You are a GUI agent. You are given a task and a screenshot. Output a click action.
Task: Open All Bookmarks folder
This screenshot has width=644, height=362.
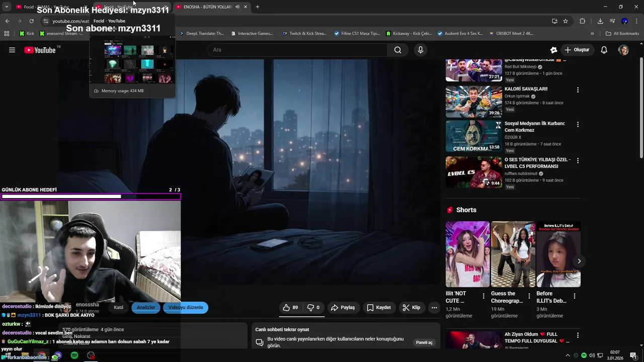pos(622,34)
